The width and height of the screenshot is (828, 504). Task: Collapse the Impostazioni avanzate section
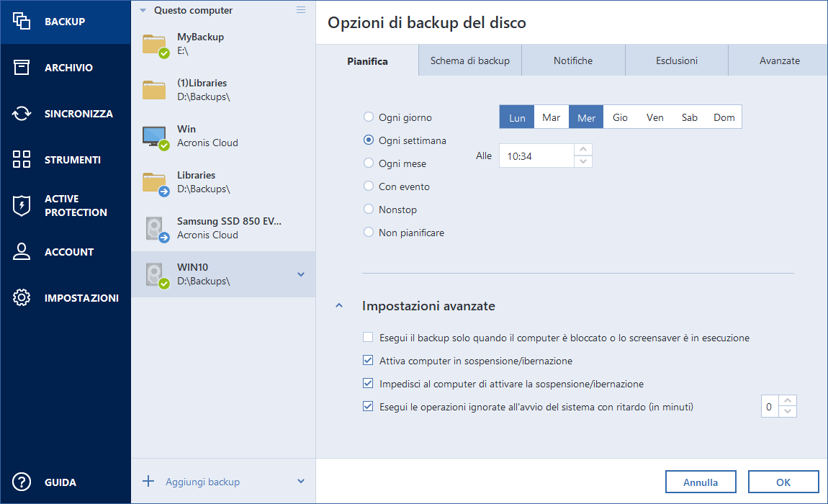(x=339, y=306)
